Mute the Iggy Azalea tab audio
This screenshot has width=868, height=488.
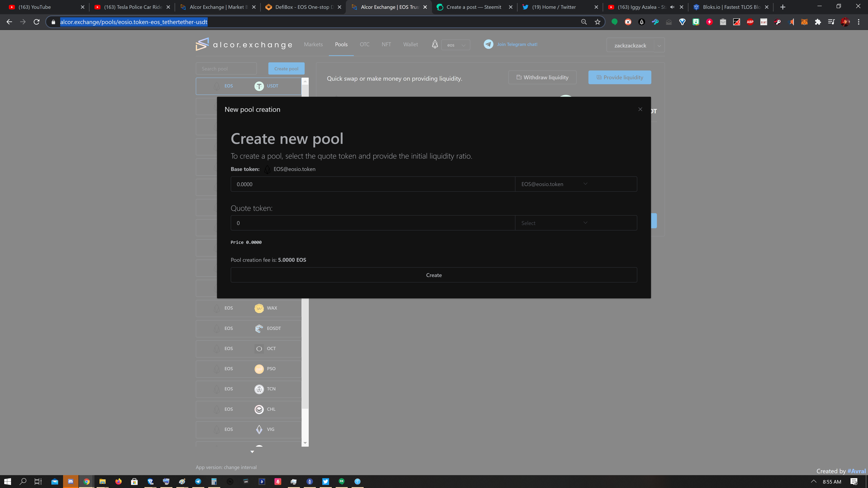(x=672, y=7)
